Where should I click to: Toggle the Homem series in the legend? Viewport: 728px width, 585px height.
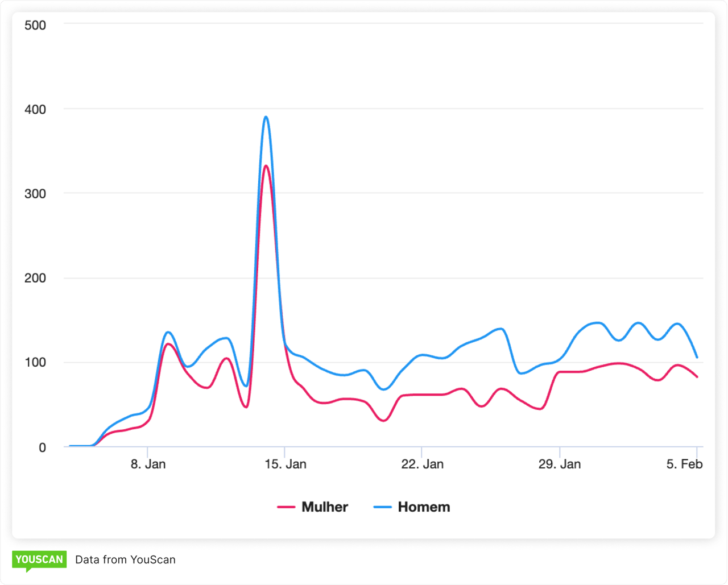pos(424,507)
